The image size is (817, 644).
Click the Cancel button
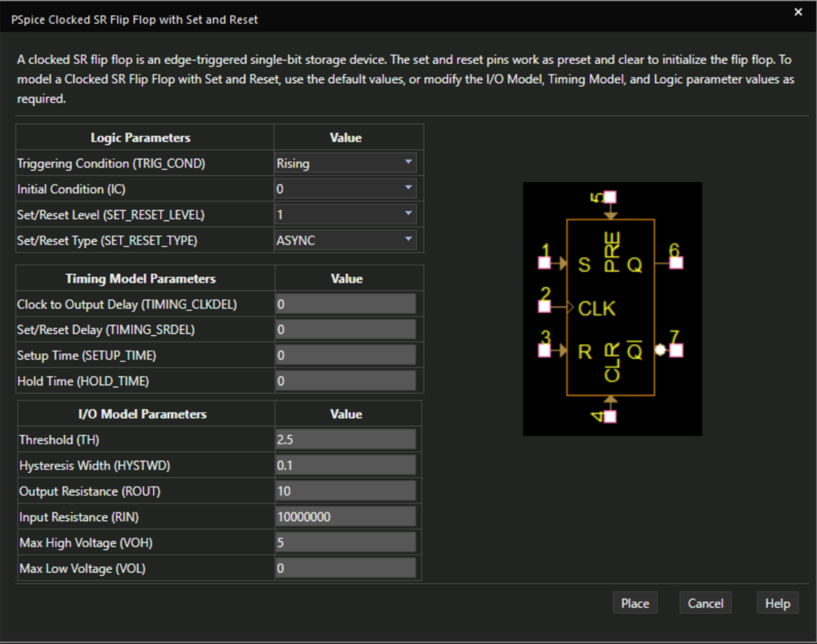pos(705,603)
